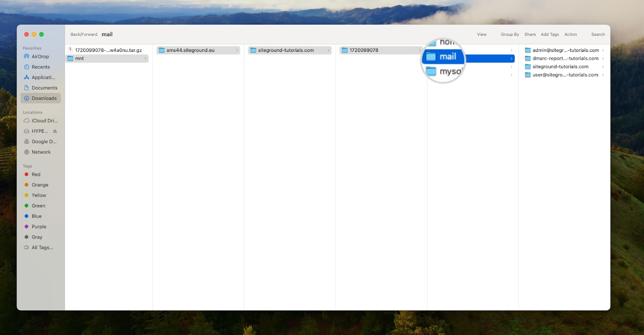Open Applications in the sidebar
644x335 pixels.
click(40, 78)
